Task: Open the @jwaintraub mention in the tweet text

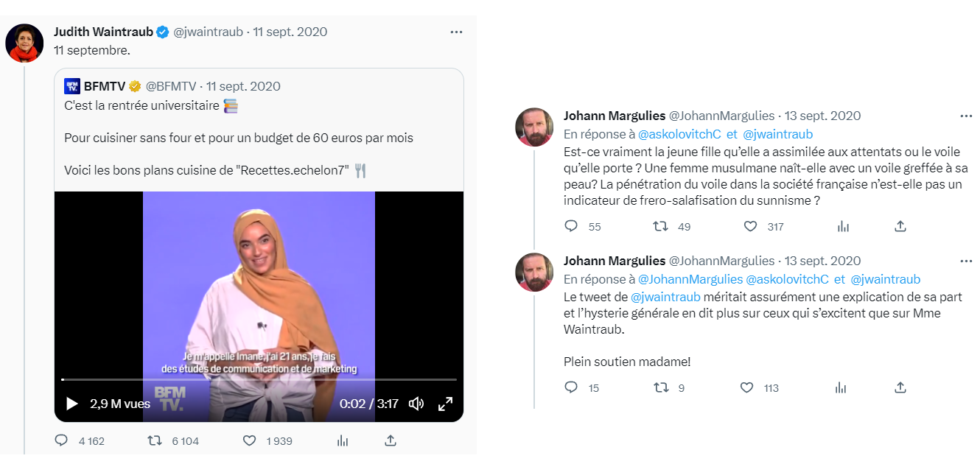Action: pos(665,298)
